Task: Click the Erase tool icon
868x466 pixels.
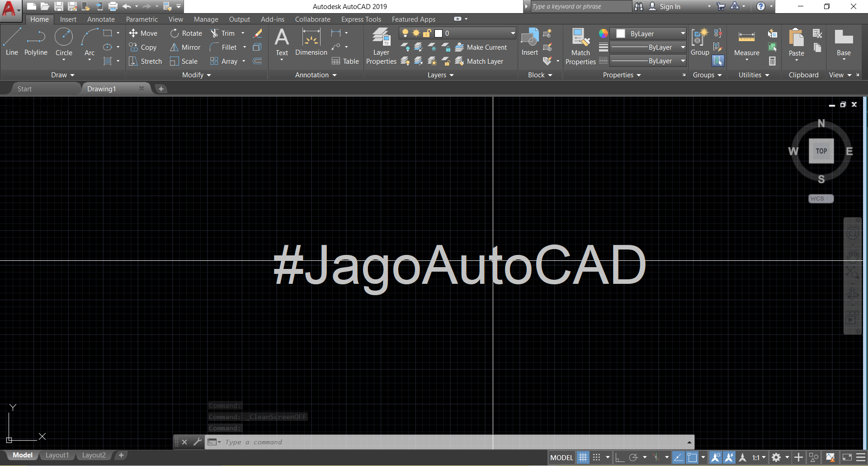Action: pos(258,33)
